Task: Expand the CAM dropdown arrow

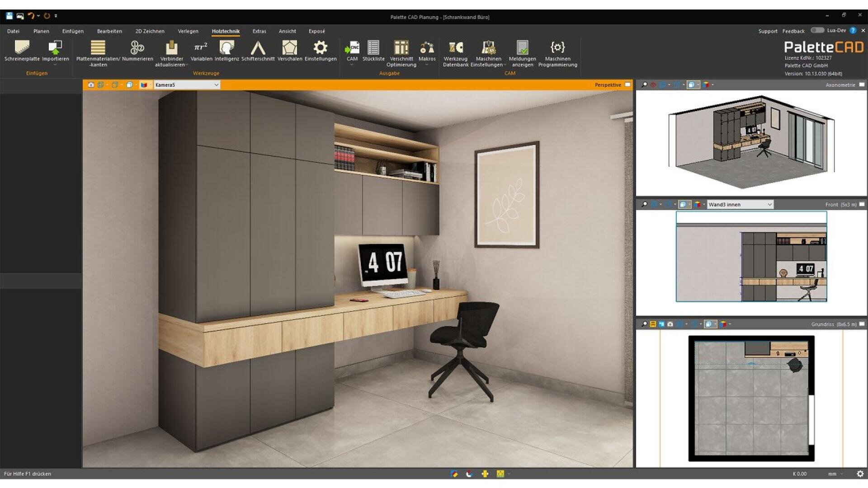Action: tap(352, 65)
